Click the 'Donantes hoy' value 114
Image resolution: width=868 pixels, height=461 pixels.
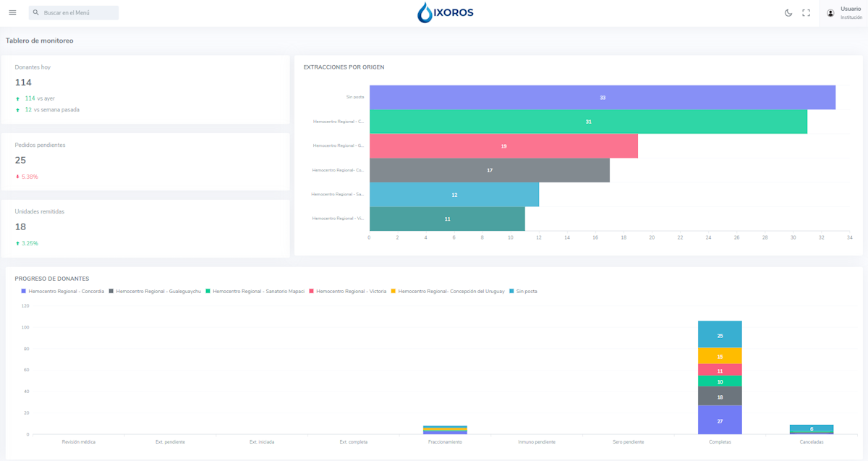pyautogui.click(x=23, y=83)
